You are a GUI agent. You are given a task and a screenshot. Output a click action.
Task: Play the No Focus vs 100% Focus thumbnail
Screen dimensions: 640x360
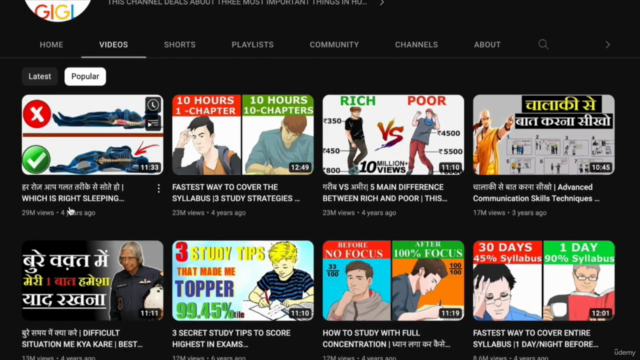coord(393,280)
